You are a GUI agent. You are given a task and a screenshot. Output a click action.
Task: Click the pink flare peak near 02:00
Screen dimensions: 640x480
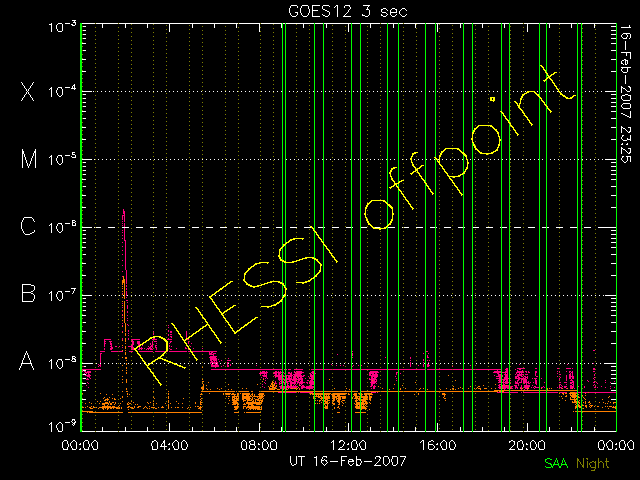124,212
